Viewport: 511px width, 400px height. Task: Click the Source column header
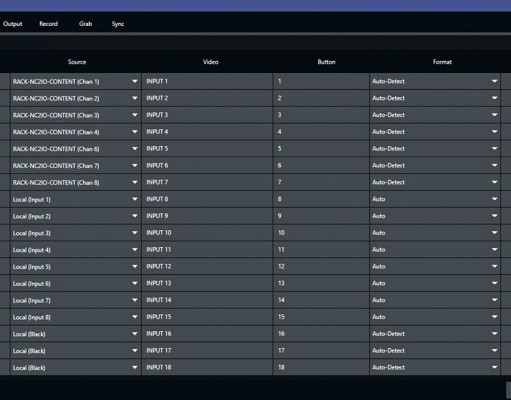(x=77, y=62)
